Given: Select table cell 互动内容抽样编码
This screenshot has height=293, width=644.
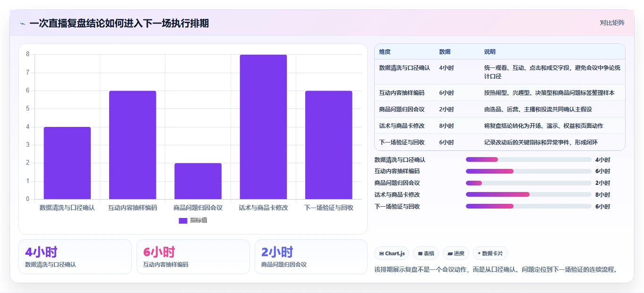Looking at the screenshot, I should 402,93.
